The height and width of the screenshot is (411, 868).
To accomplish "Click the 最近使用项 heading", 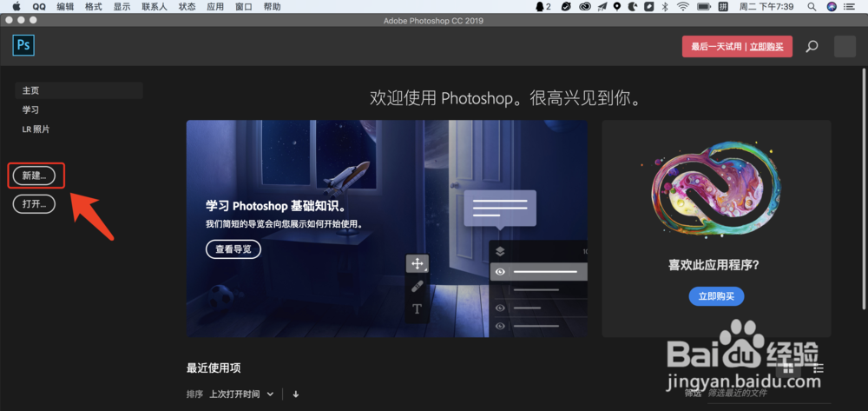I will coord(214,368).
